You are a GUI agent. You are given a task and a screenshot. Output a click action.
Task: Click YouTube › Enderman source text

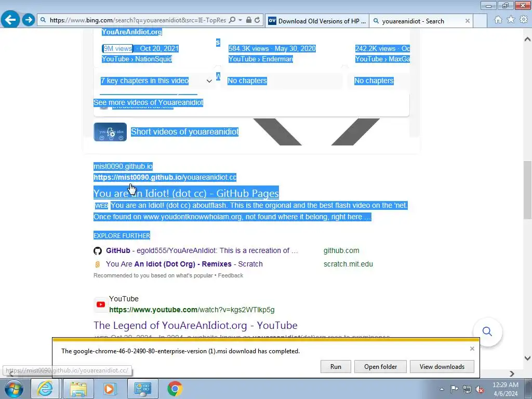tap(261, 59)
